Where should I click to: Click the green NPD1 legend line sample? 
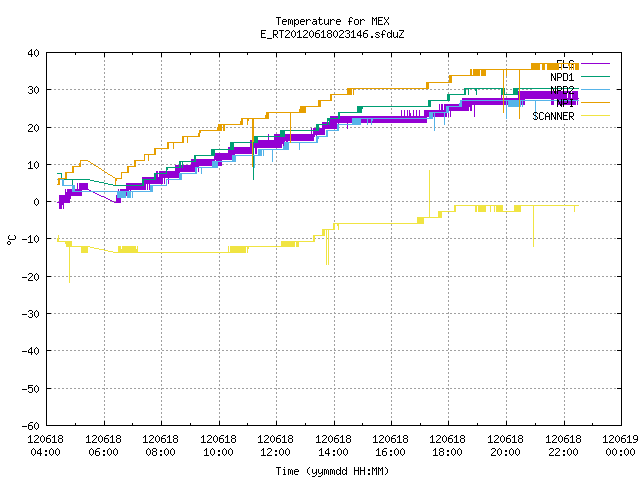(x=595, y=76)
